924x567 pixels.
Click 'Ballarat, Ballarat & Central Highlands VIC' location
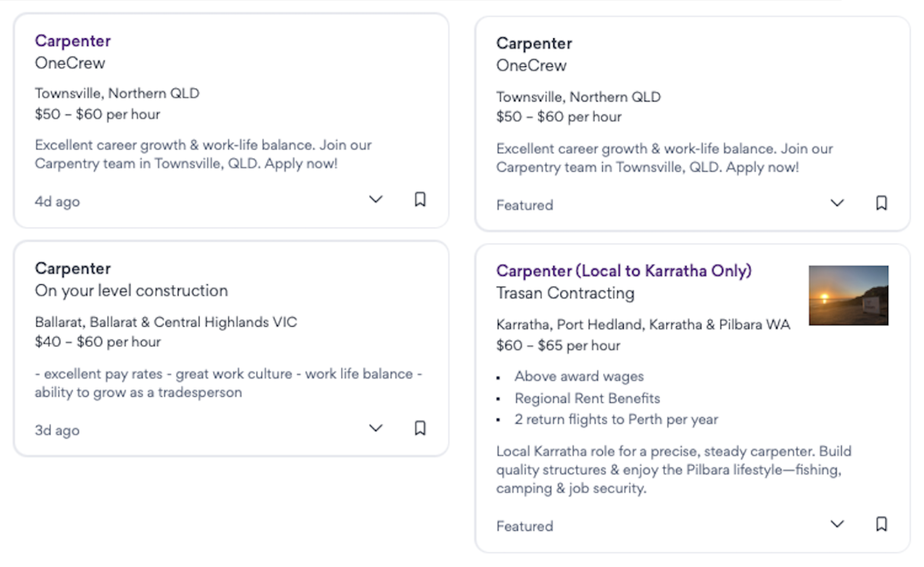(x=165, y=322)
